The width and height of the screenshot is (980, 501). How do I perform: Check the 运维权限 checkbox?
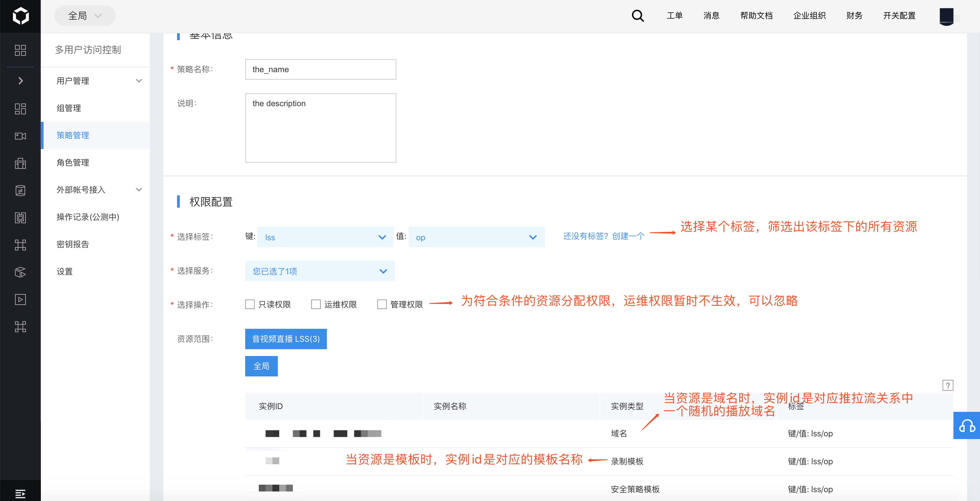tap(316, 305)
